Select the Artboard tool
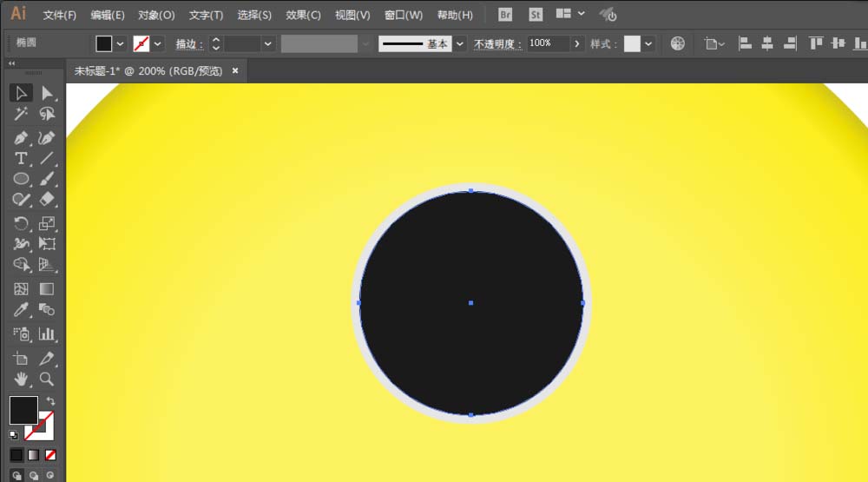The width and height of the screenshot is (868, 482). coord(21,359)
